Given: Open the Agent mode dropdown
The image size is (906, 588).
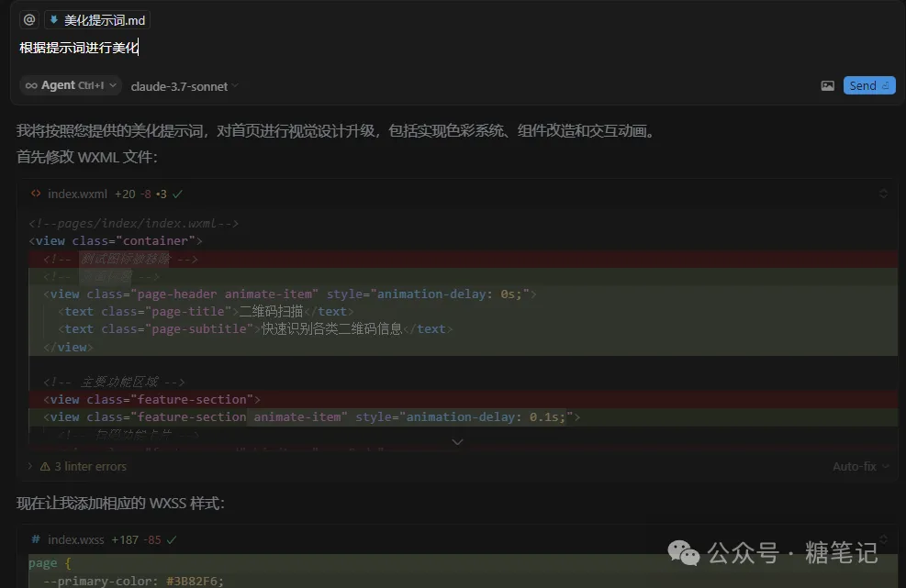Looking at the screenshot, I should (71, 85).
